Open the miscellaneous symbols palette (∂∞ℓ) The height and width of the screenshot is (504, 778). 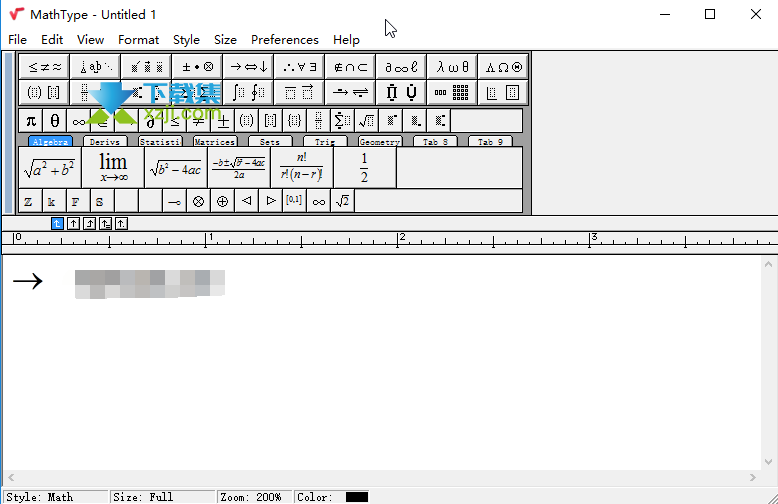(x=401, y=67)
